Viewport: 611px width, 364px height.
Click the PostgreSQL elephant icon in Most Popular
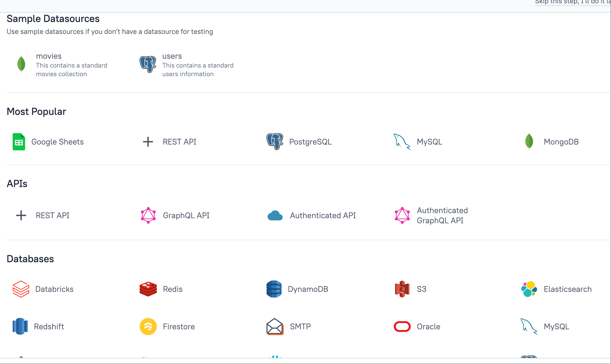pyautogui.click(x=275, y=142)
